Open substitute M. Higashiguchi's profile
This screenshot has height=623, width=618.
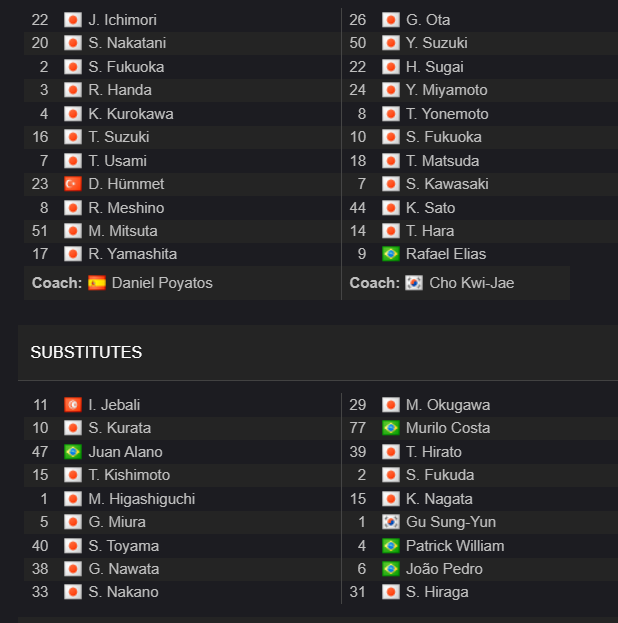click(x=141, y=499)
